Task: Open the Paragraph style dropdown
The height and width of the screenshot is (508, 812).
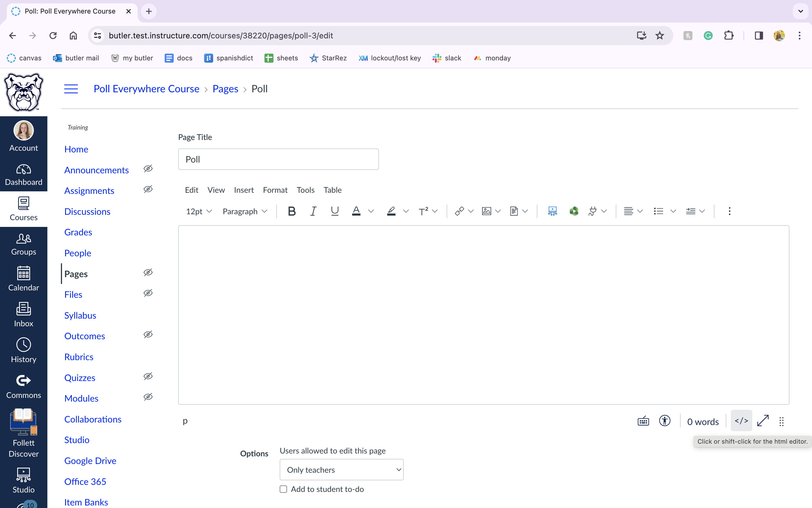Action: click(x=245, y=211)
